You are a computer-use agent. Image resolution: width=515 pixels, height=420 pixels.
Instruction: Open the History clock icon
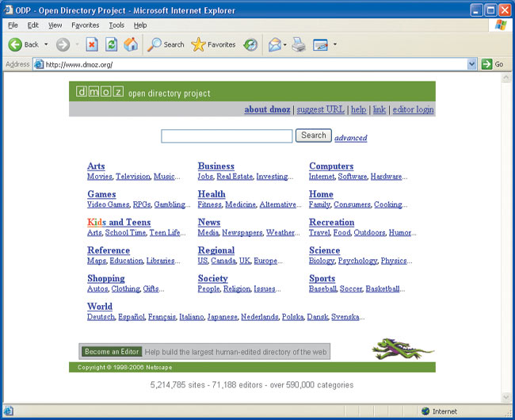[250, 44]
